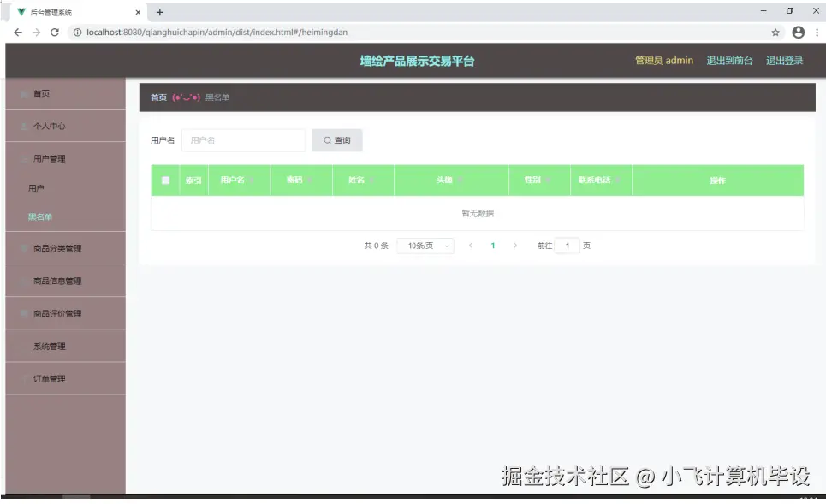
Task: Click the localhost address bar URL
Action: click(217, 33)
